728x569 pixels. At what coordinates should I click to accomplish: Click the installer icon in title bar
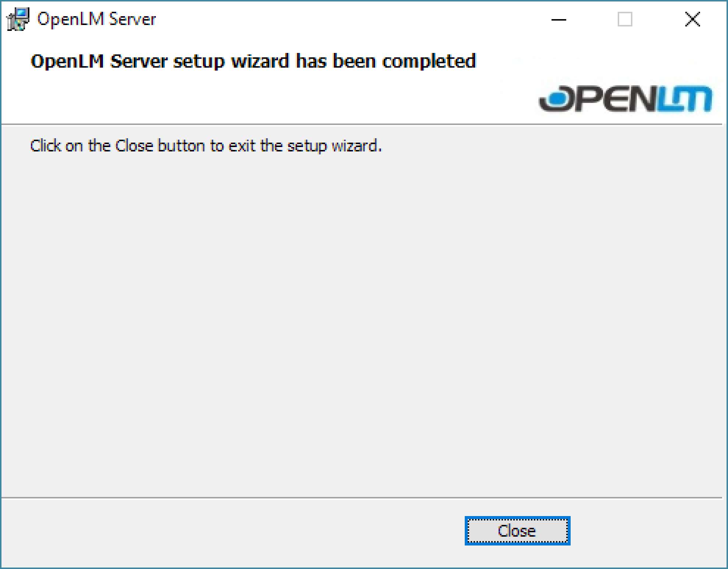(x=18, y=19)
